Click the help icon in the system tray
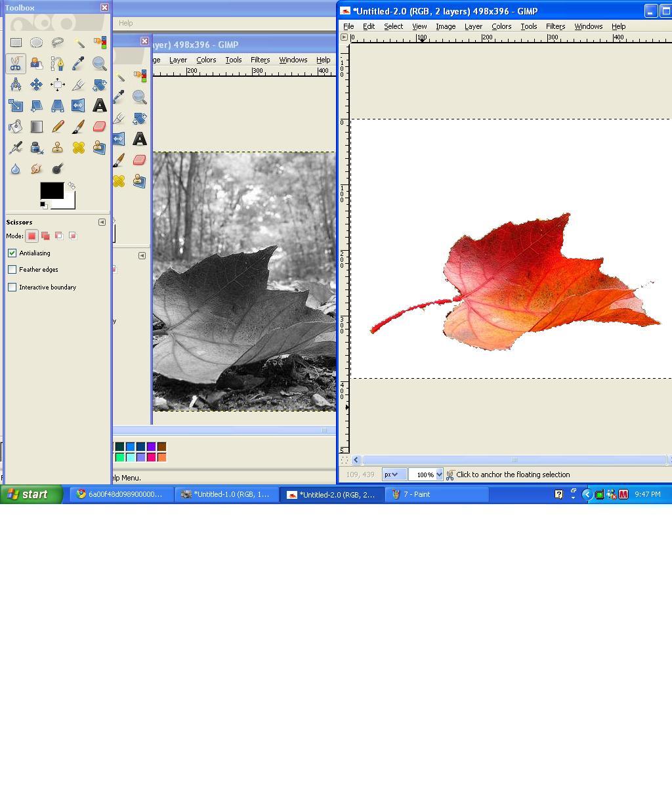Viewport: 672px width, 785px height. (x=559, y=495)
